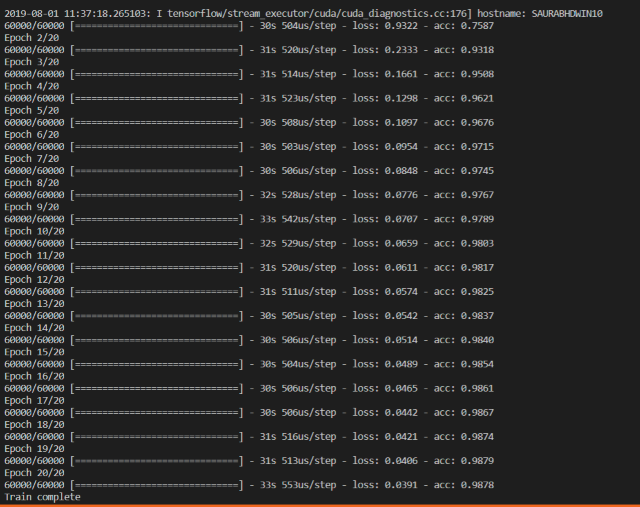This screenshot has height=507, width=640.
Task: Click the accuracy value 0.7587
Action: tap(477, 26)
